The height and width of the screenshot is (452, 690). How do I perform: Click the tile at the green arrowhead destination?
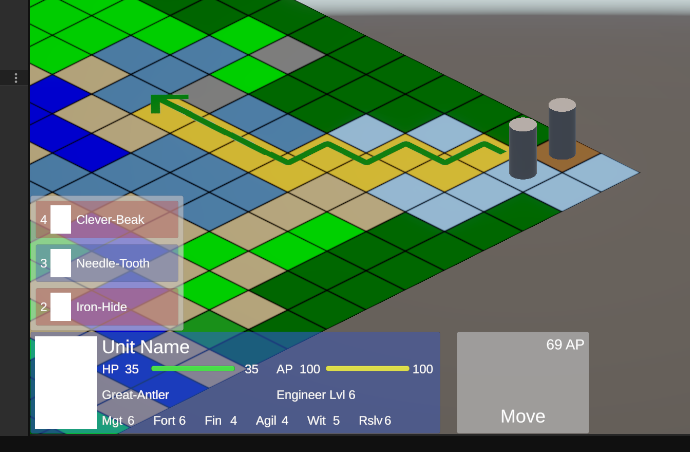pos(170,114)
